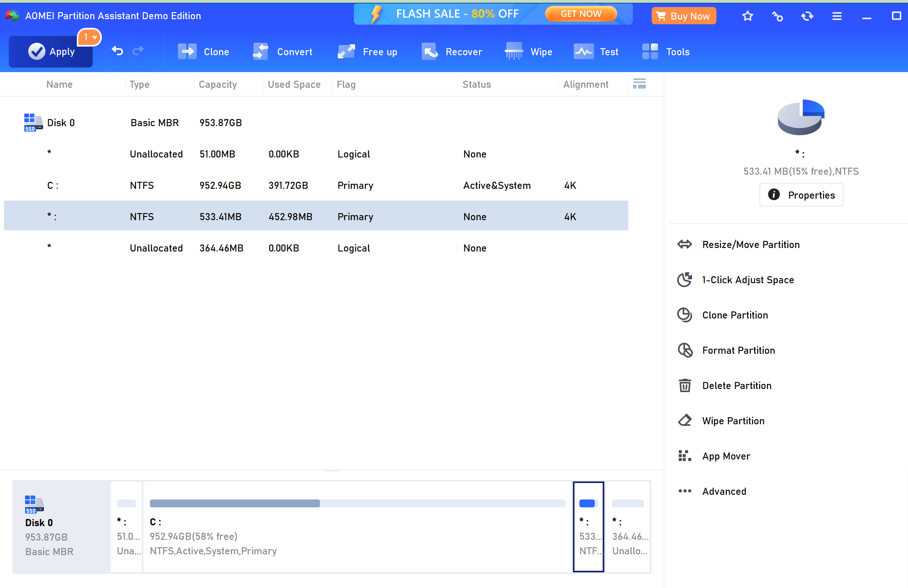The width and height of the screenshot is (908, 588).
Task: Select the Disk 0 row in the list
Action: coord(316,123)
